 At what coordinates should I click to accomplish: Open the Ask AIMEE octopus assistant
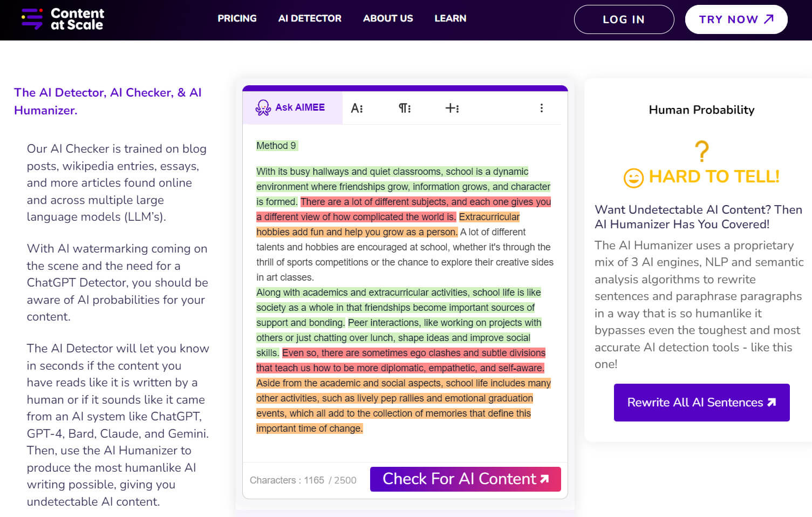pos(292,107)
